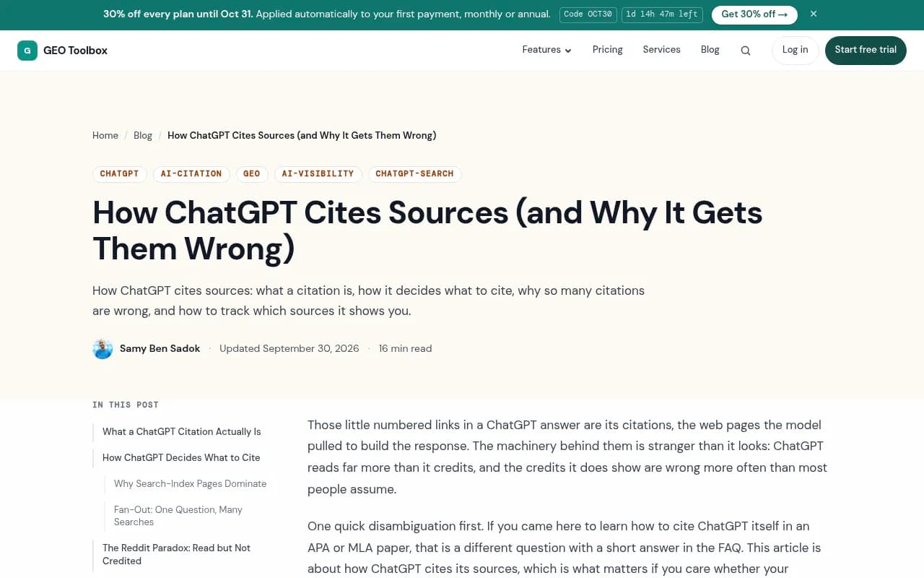Click the 'Updated September 30, 2026' date
Image resolution: width=924 pixels, height=578 pixels.
pyautogui.click(x=289, y=349)
